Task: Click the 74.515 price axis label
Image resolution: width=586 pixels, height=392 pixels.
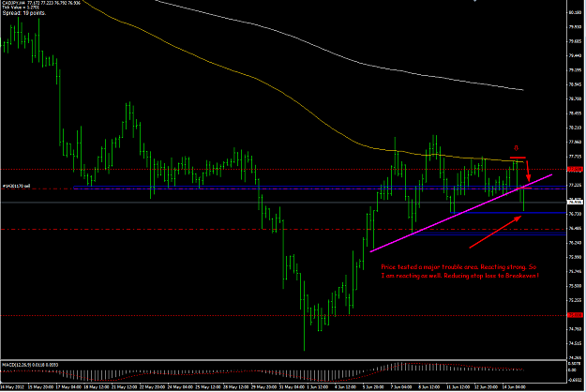Action: pos(575,343)
